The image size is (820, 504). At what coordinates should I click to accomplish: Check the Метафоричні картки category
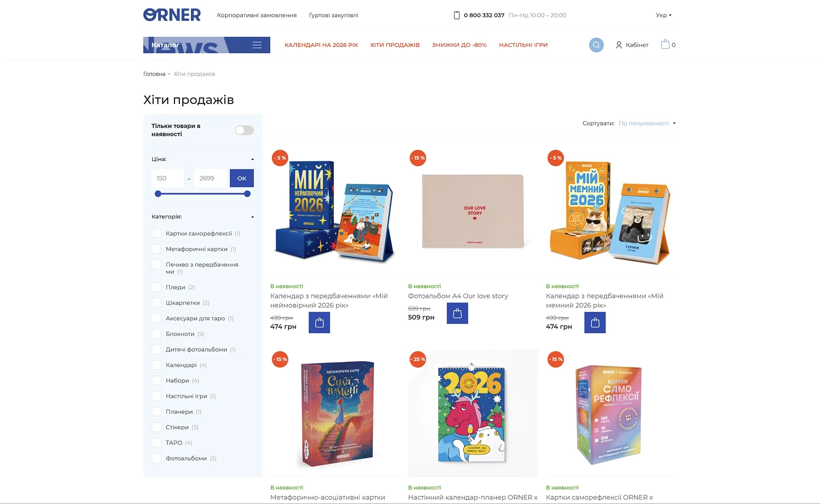point(157,249)
